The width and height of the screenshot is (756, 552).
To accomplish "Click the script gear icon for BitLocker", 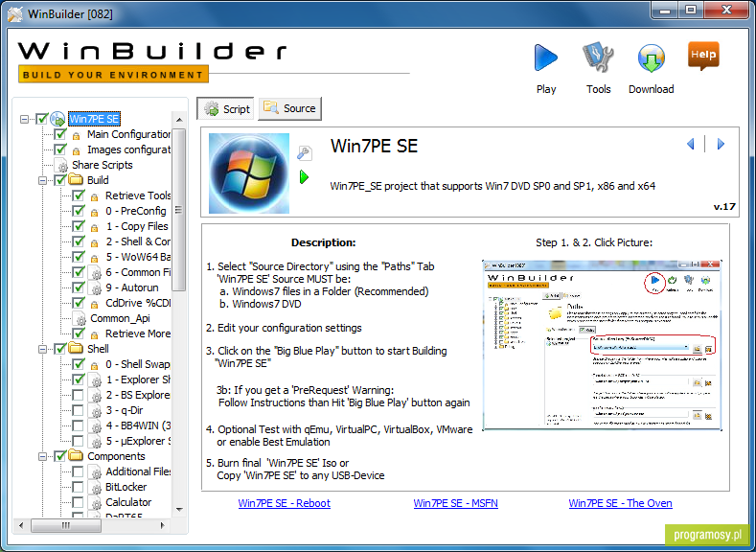I will pyautogui.click(x=95, y=487).
